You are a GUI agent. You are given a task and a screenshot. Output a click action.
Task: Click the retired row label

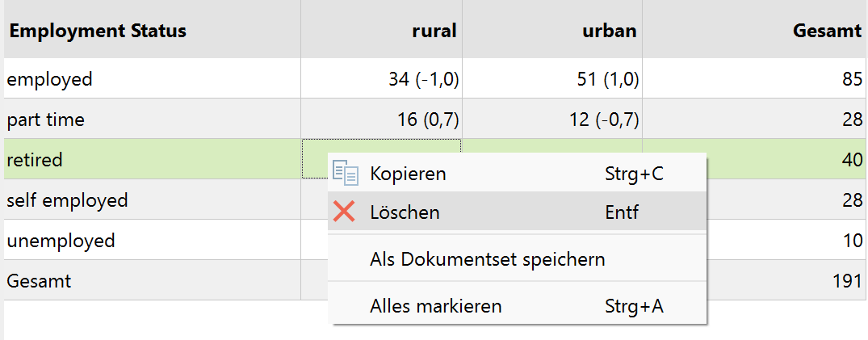[34, 160]
